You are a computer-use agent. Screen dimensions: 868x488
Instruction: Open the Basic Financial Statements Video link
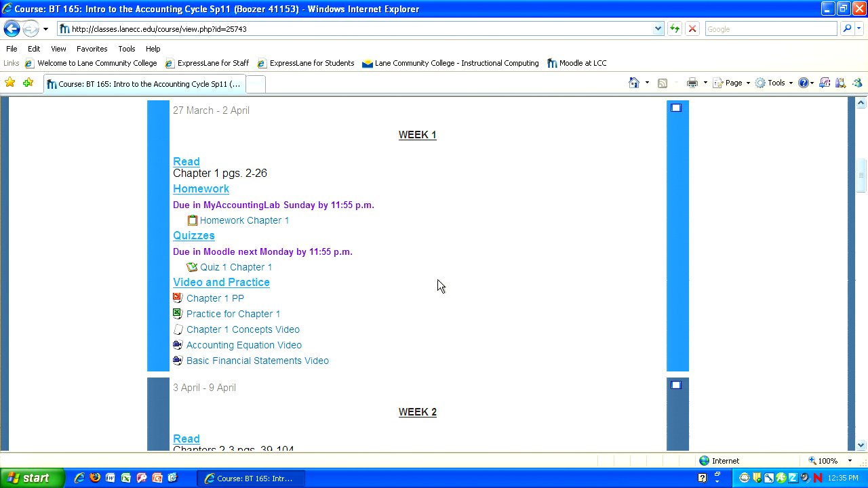[x=257, y=361]
